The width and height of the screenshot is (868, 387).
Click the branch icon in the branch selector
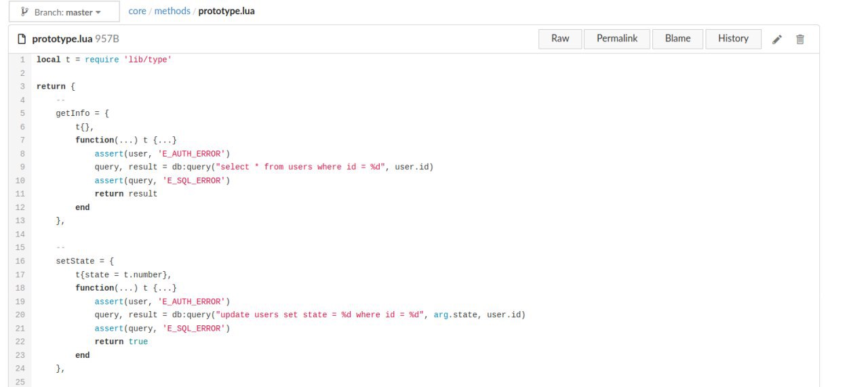point(25,12)
